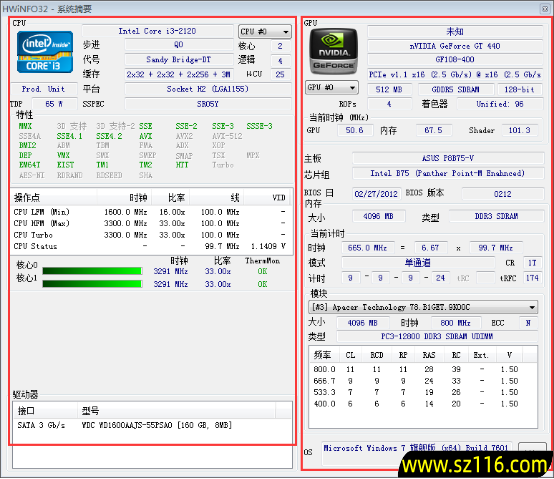Click the 频率 memory timing column header
The height and width of the screenshot is (479, 554).
[324, 355]
